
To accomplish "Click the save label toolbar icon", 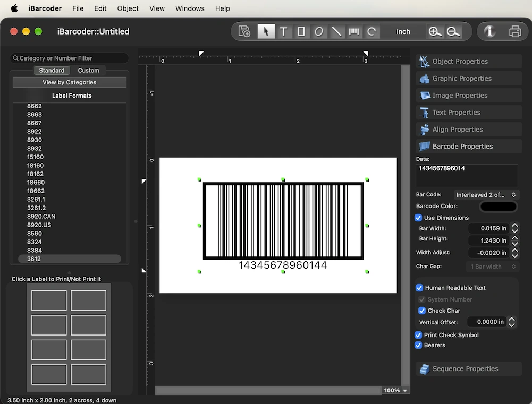I will tap(244, 31).
